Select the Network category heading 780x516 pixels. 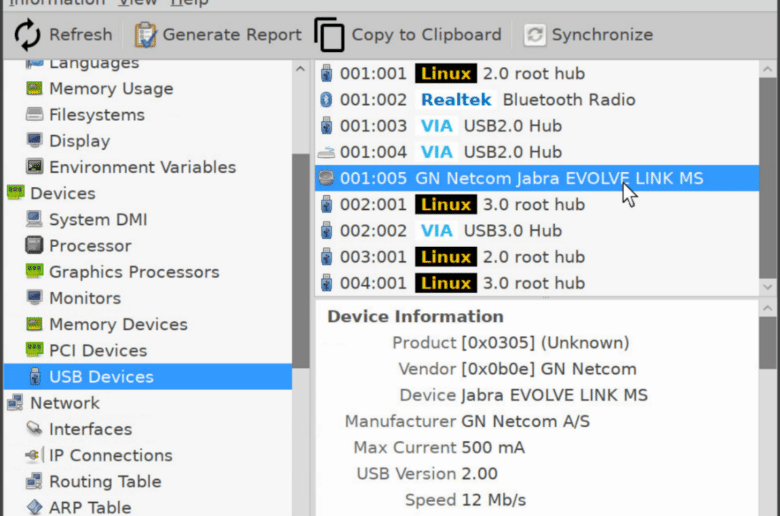[x=65, y=403]
